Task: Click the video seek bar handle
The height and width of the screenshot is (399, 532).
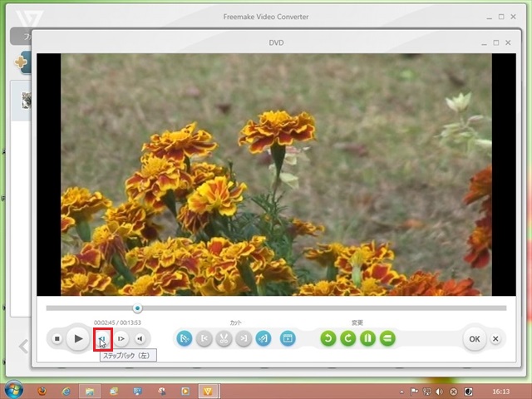Action: pyautogui.click(x=138, y=308)
